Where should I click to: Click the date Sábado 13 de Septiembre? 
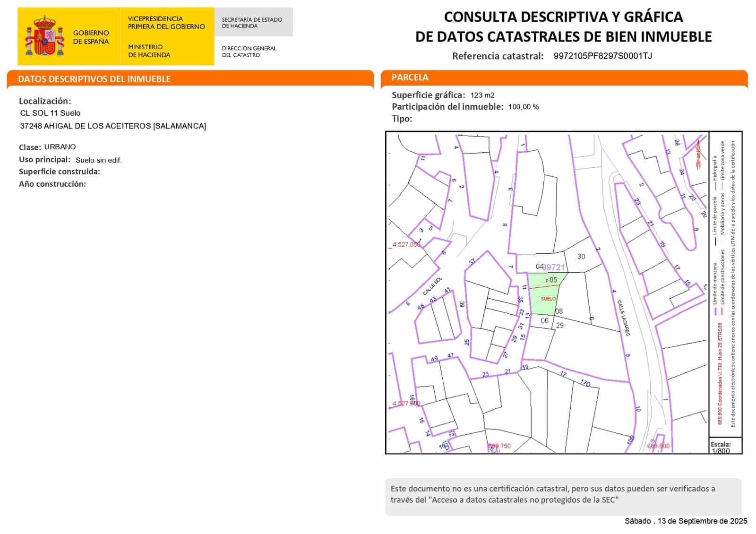[x=686, y=521]
